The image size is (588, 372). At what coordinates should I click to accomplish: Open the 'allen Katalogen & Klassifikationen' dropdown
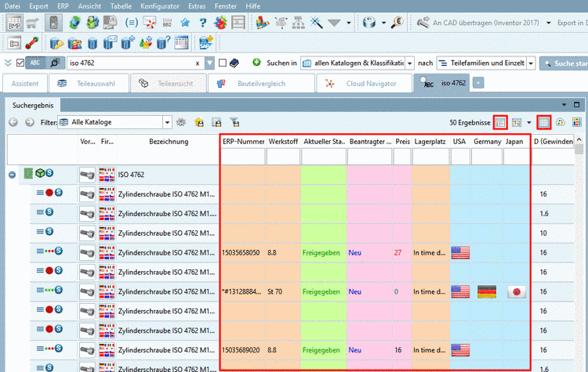pos(408,63)
